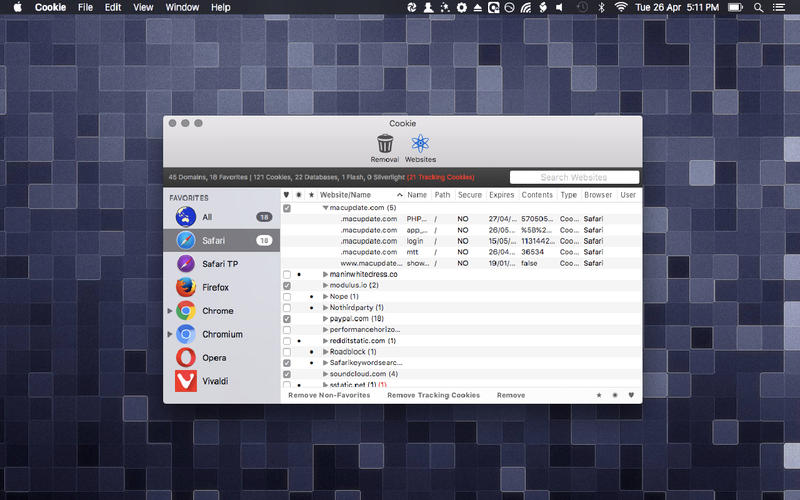This screenshot has width=800, height=500.
Task: Click the Vivaldi browser icon in the sidebar
Action: [x=186, y=381]
